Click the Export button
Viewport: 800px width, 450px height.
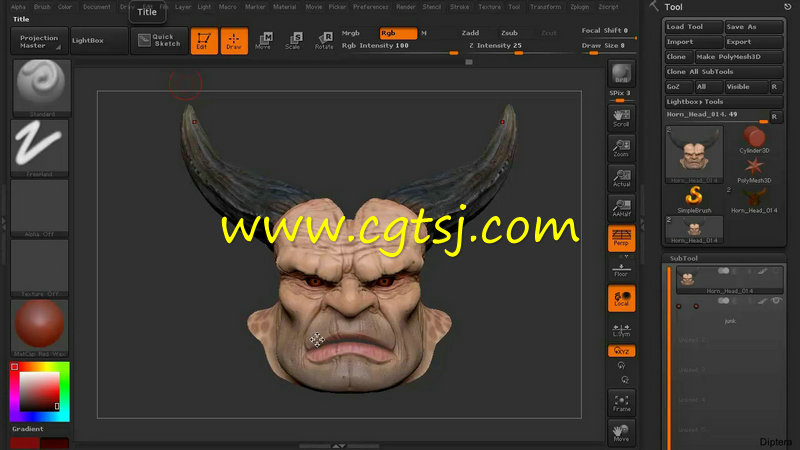coord(754,42)
